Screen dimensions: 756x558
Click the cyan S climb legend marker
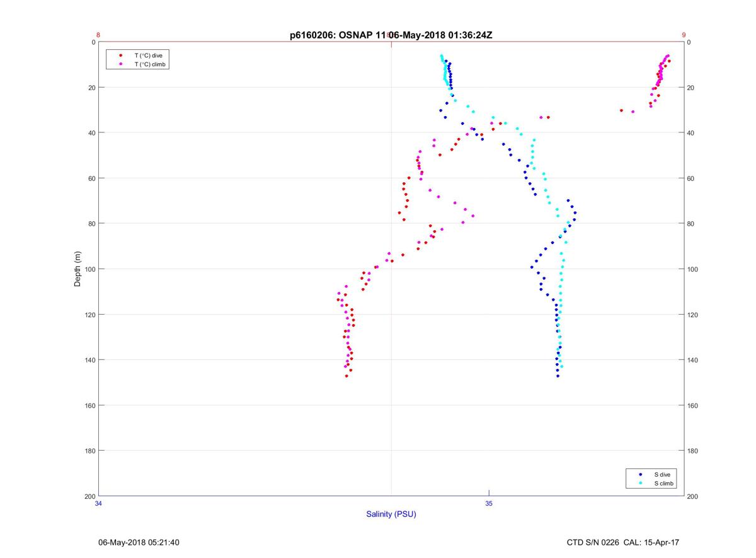640,483
